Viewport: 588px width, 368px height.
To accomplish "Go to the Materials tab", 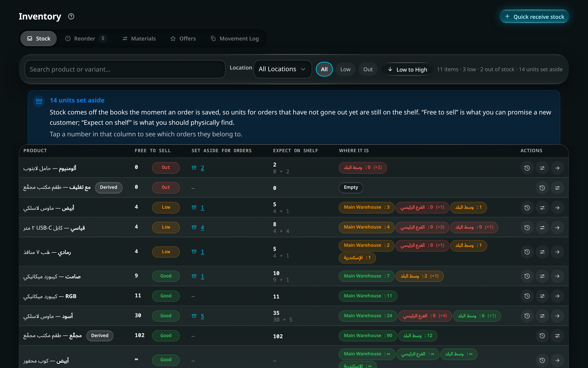I will [x=139, y=38].
